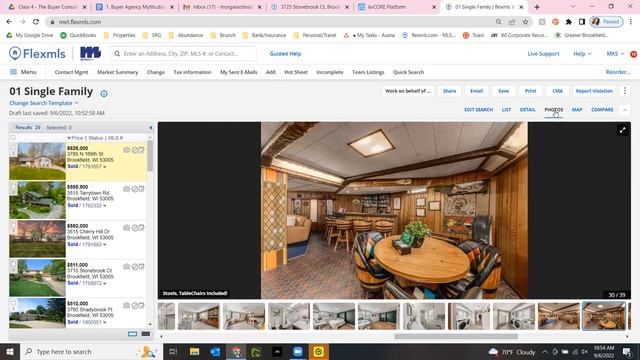Open the Help dropdown menu
640x360 pixels.
pyautogui.click(x=582, y=54)
